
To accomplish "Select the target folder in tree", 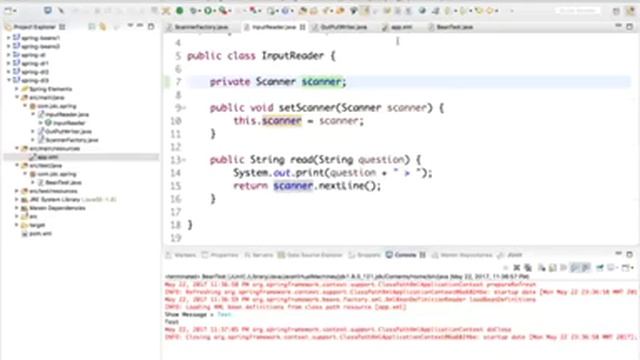I will (37, 225).
